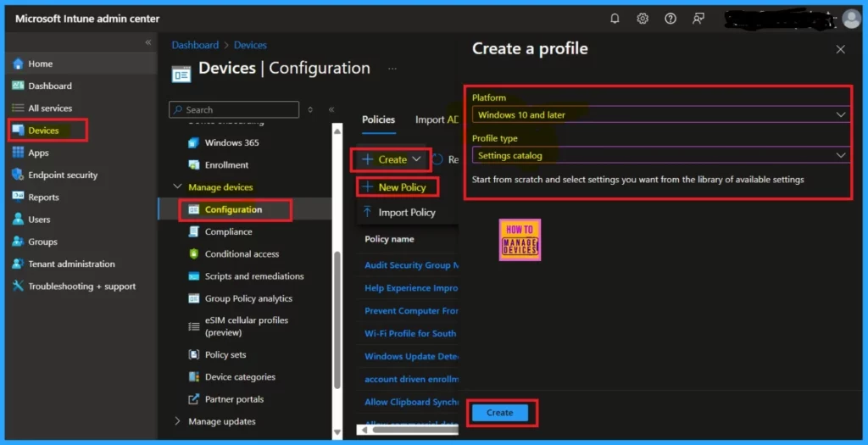
Task: Open the account driven enrollm policy
Action: tap(411, 379)
